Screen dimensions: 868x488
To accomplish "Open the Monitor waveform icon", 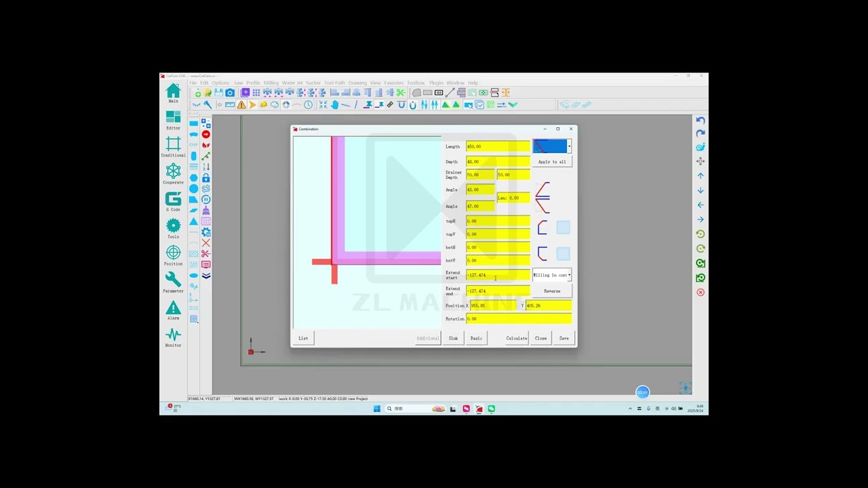I will (173, 334).
